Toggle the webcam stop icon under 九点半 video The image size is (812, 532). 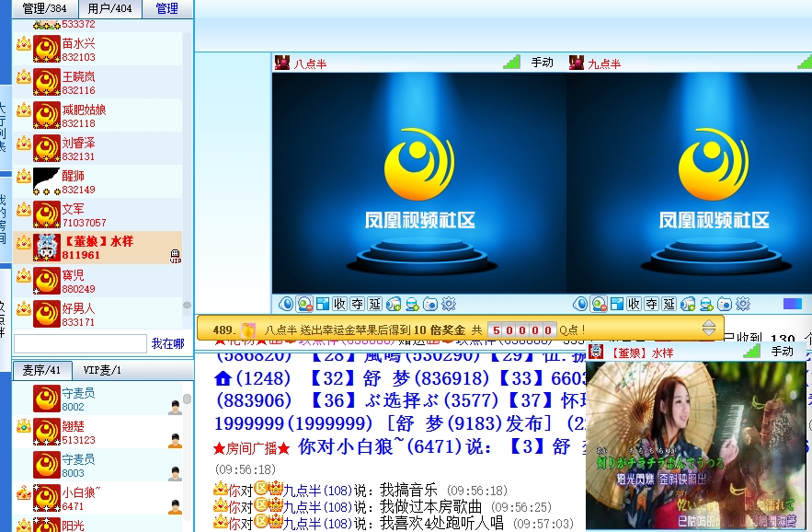click(x=599, y=304)
